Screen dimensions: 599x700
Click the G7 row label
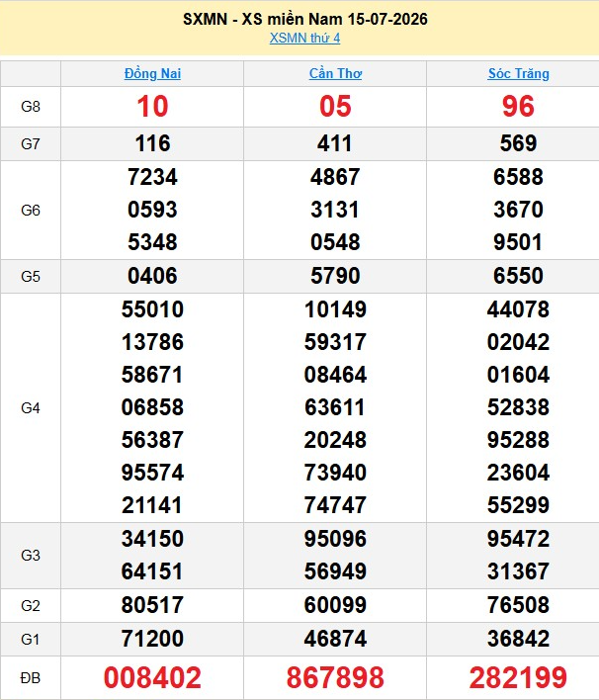31,144
